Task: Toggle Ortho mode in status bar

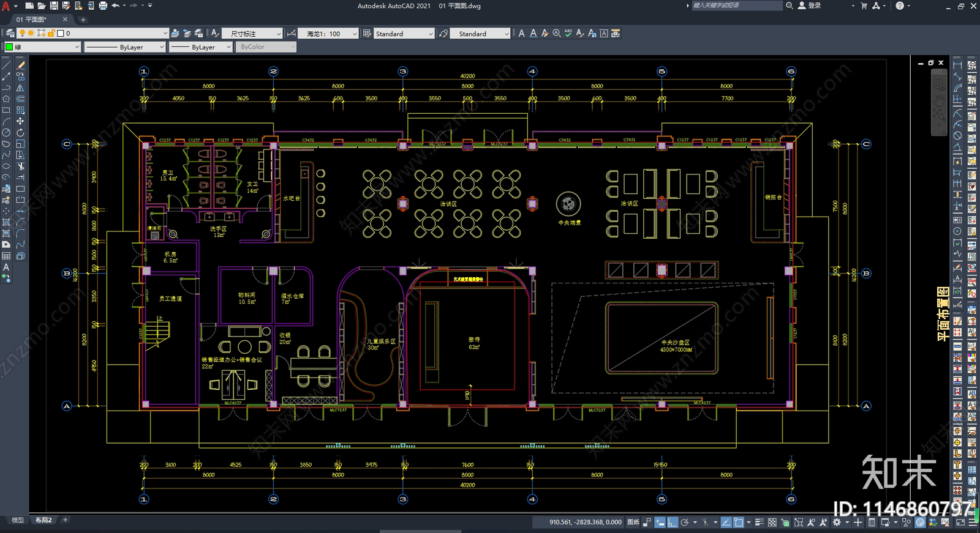Action: pyautogui.click(x=672, y=522)
